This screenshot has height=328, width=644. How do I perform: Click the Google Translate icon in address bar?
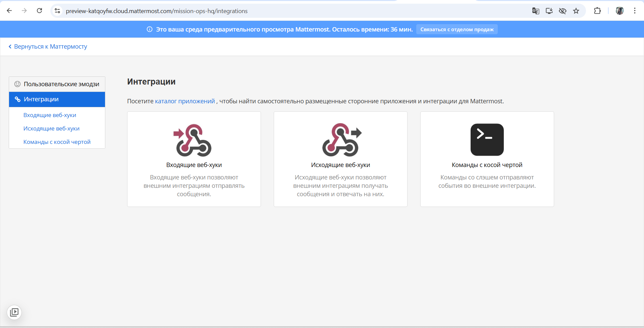[536, 11]
